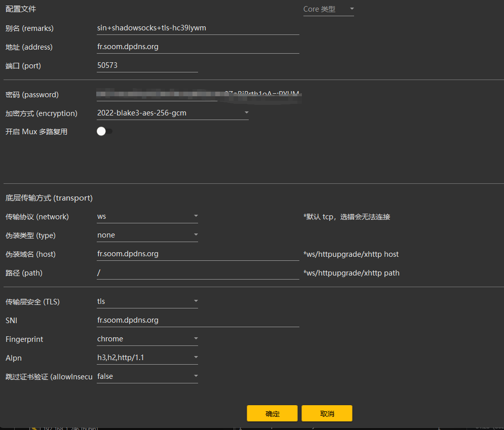Click the 别名 remarks text field

coord(198,28)
